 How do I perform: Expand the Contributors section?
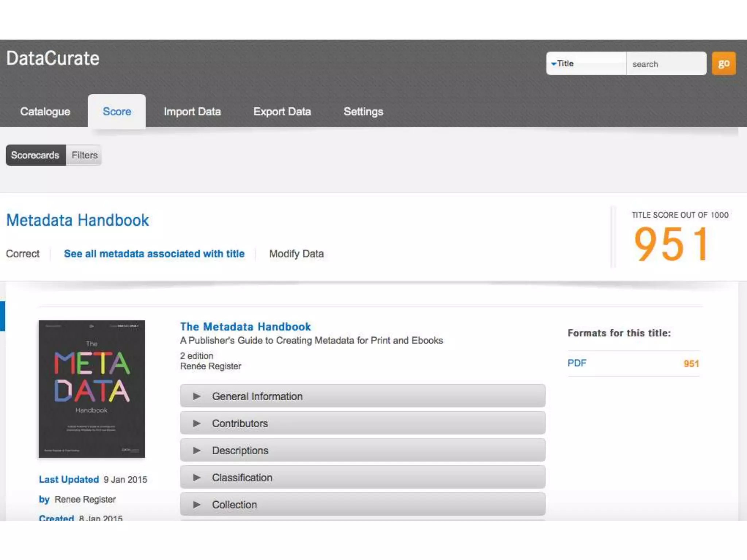point(362,423)
